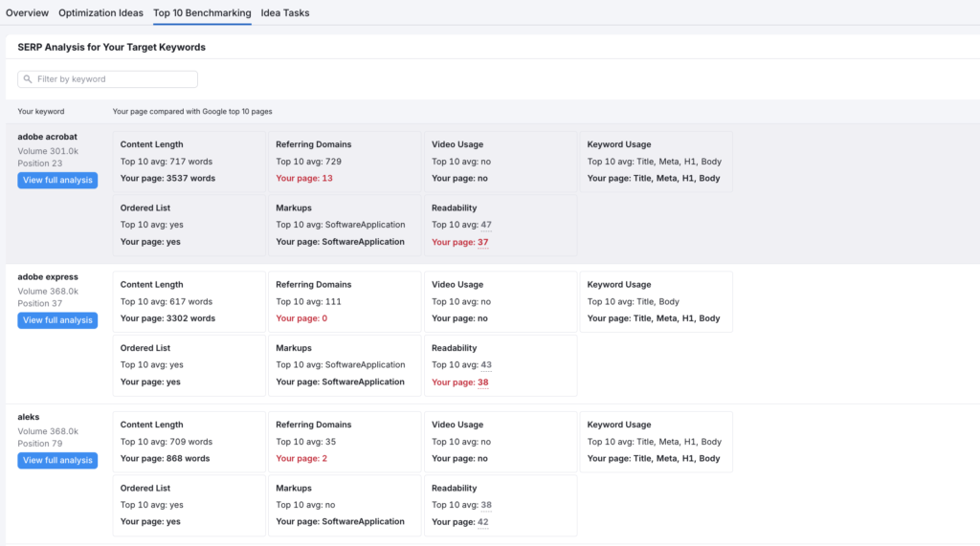Select adobe acrobat Markups card
Screen dimensions: 980x546
click(x=345, y=225)
